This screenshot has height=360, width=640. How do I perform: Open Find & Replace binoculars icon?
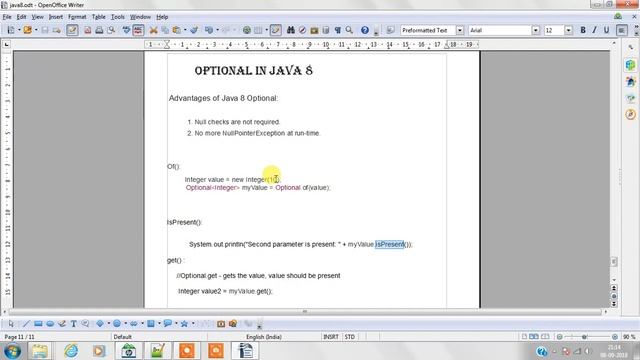pyautogui.click(x=291, y=30)
